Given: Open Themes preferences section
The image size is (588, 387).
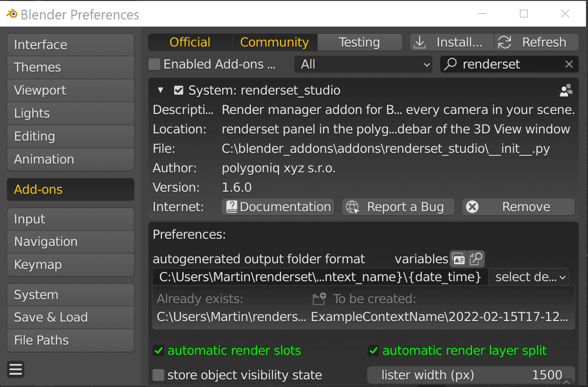Looking at the screenshot, I should point(71,67).
